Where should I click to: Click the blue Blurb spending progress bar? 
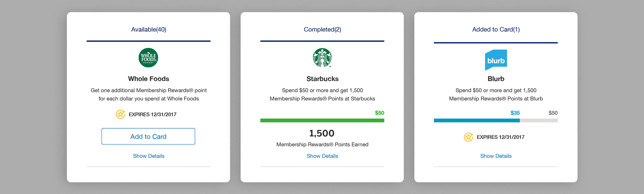[x=476, y=120]
